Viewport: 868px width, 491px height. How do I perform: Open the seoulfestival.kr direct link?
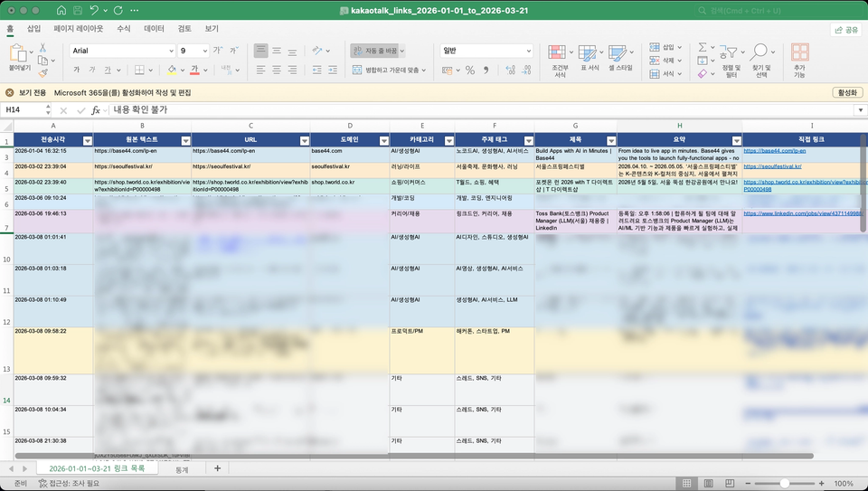pos(772,166)
